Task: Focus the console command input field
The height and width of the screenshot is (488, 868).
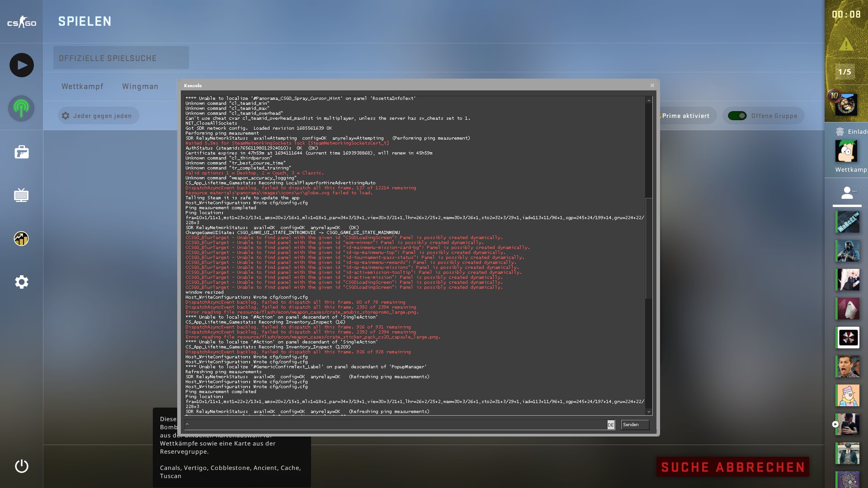Action: point(396,425)
